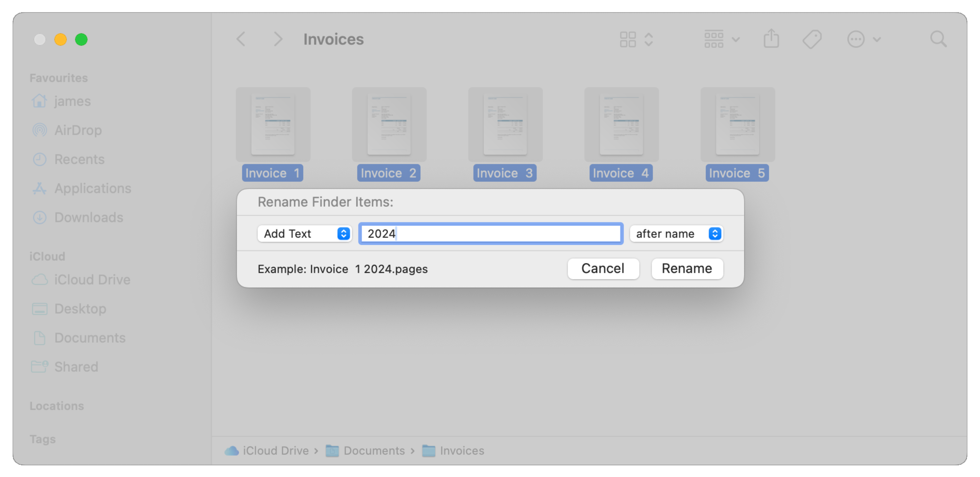Open AirDrop in the sidebar
The image size is (980, 477).
click(x=78, y=130)
